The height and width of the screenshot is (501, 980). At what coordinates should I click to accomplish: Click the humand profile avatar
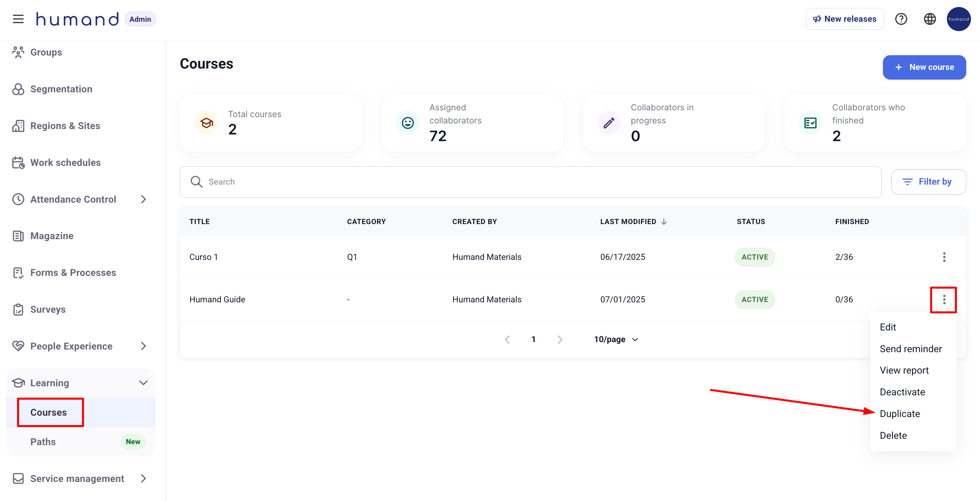pos(958,19)
